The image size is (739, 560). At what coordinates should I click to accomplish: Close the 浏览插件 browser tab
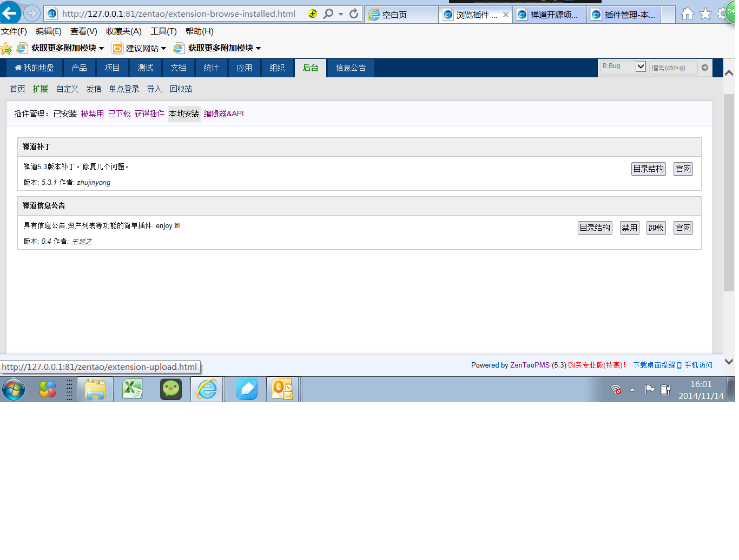pyautogui.click(x=506, y=15)
